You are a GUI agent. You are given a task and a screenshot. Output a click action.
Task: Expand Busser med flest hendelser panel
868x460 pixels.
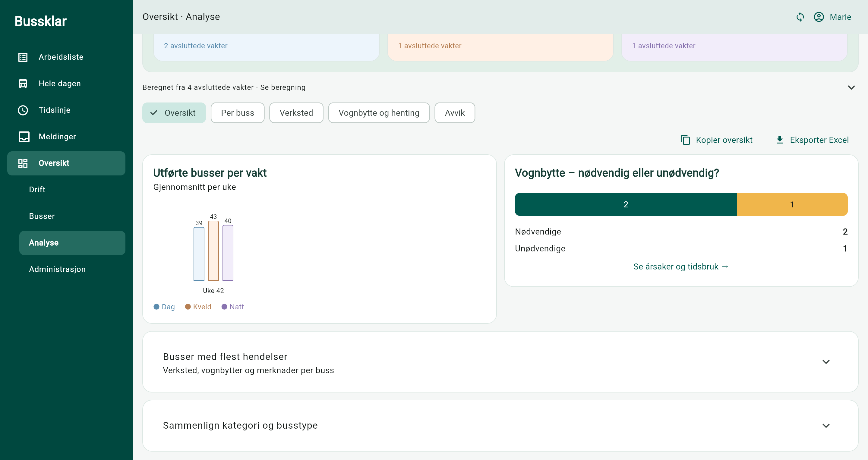(x=500, y=362)
